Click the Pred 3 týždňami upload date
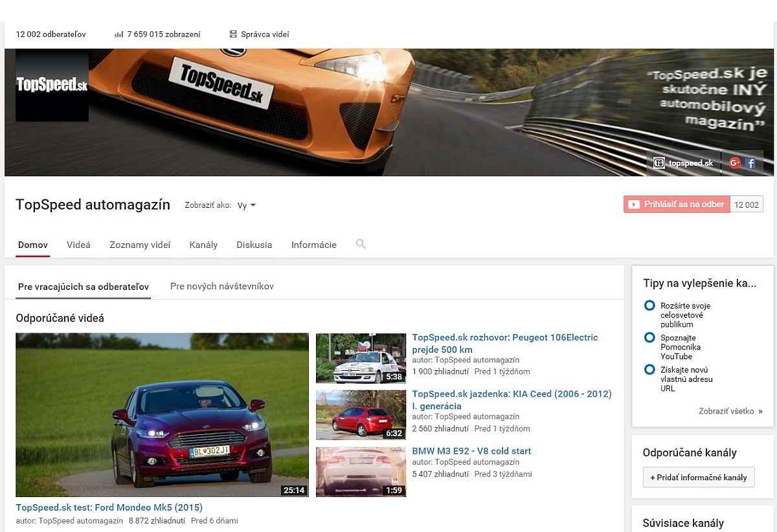 click(x=503, y=474)
